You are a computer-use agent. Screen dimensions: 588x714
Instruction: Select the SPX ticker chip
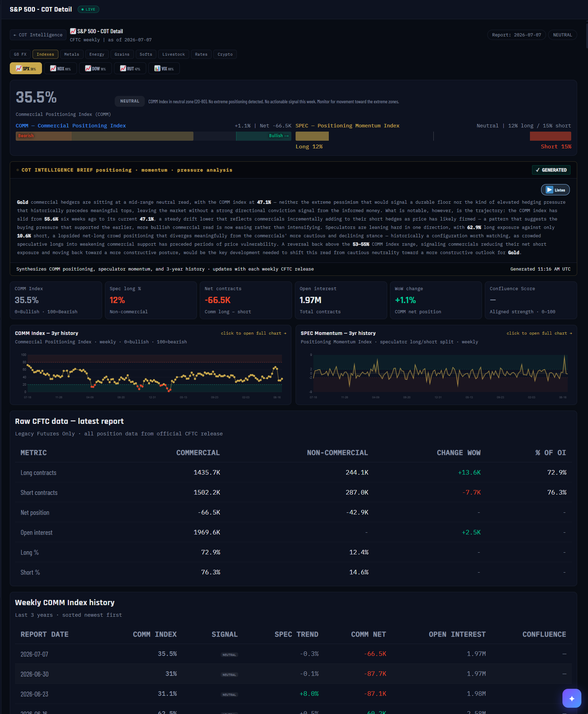[26, 68]
